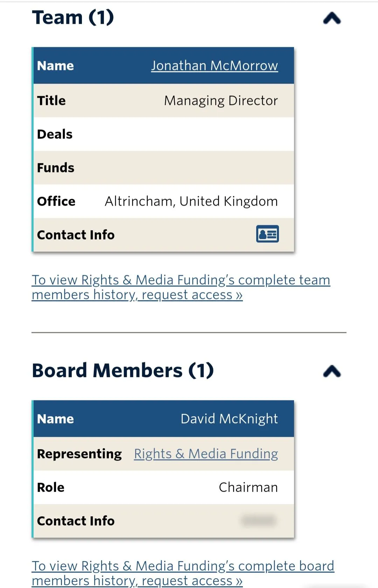
Task: Click the Role row label
Action: click(x=51, y=487)
